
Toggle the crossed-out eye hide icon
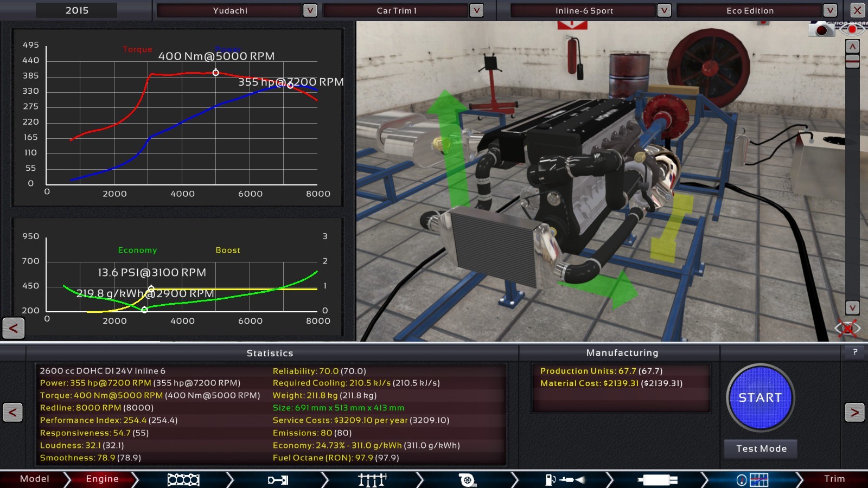point(847,328)
